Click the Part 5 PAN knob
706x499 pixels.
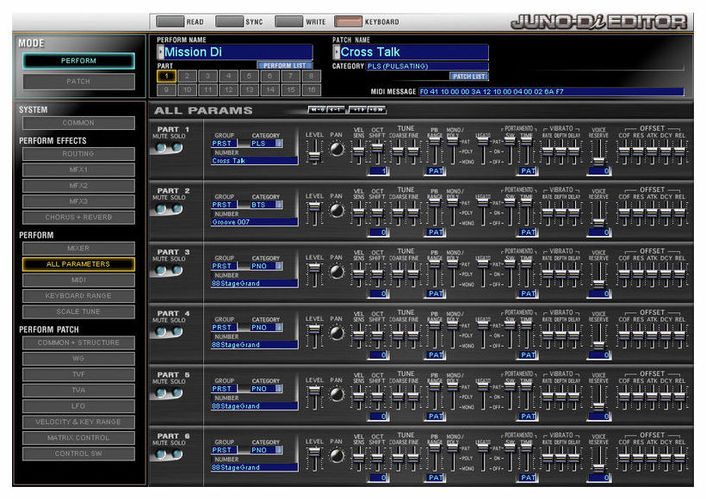coord(336,394)
